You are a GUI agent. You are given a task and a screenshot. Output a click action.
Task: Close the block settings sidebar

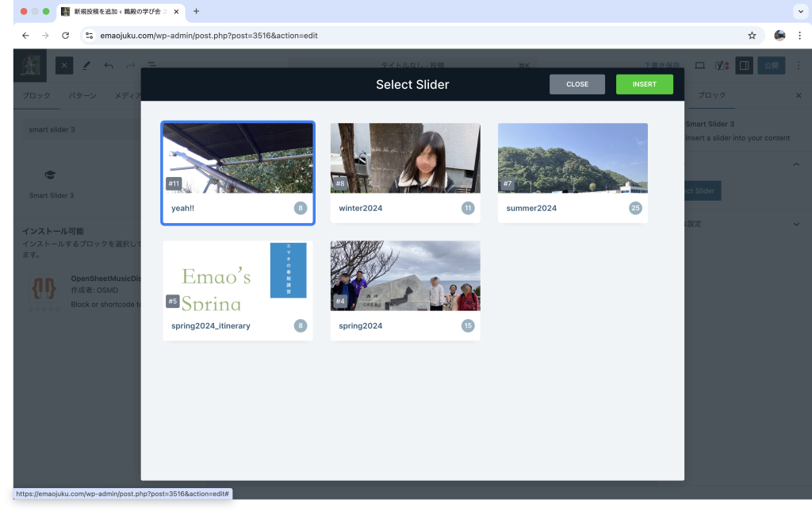point(798,95)
